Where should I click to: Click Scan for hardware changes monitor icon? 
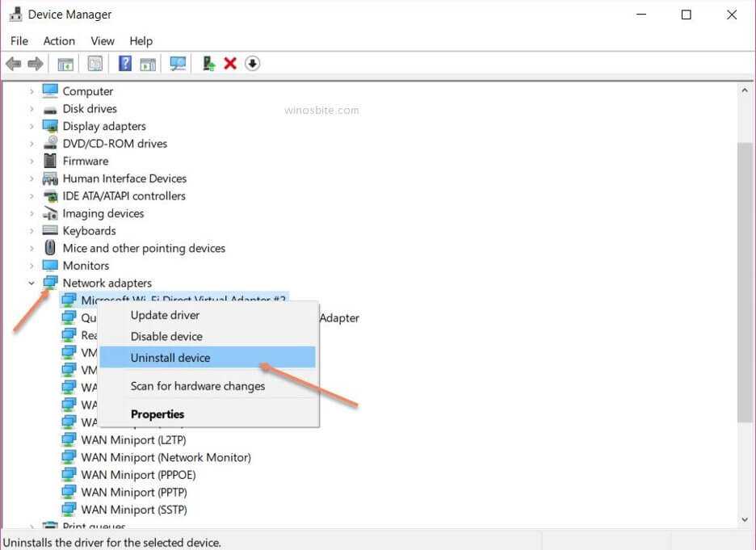coord(178,64)
